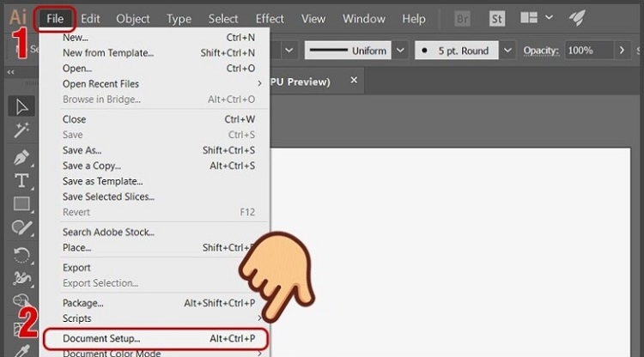This screenshot has height=357, width=644.
Task: Open the stroke weight dropdown arrow
Action: pos(289,51)
